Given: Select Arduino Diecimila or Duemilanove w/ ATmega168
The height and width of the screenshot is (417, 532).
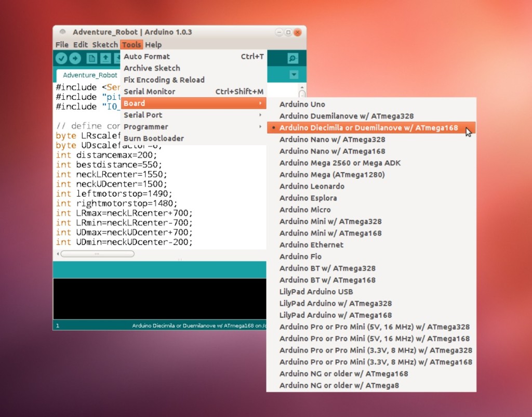Looking at the screenshot, I should pos(371,128).
